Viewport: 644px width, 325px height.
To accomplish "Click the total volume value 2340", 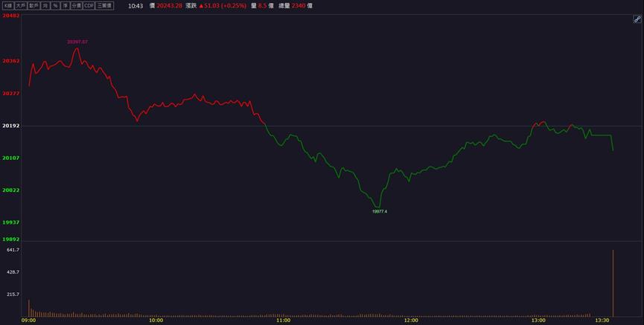I will coord(299,6).
